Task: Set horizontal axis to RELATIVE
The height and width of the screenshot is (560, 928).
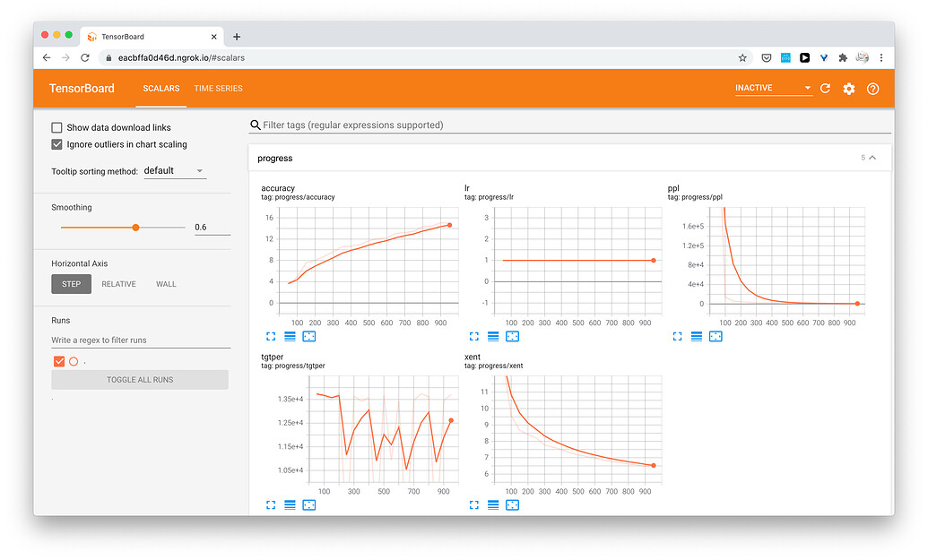Action: coord(118,283)
